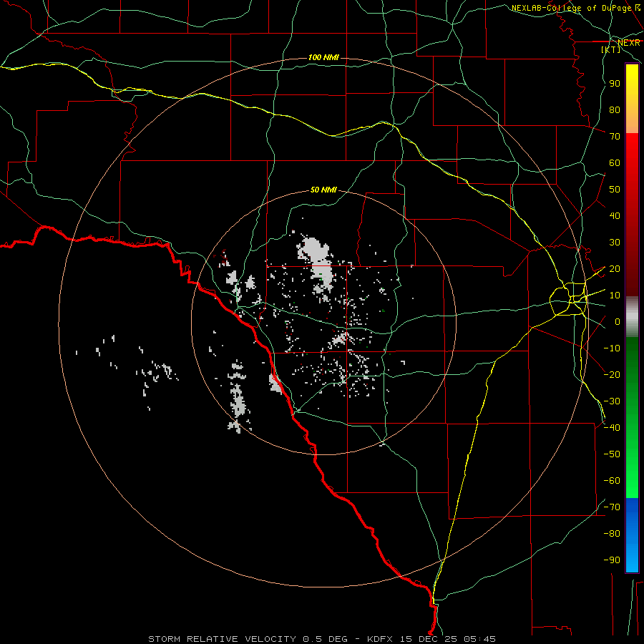The height and width of the screenshot is (644, 644).
Task: Click the 0 value on the velocity scale
Action: 618,321
